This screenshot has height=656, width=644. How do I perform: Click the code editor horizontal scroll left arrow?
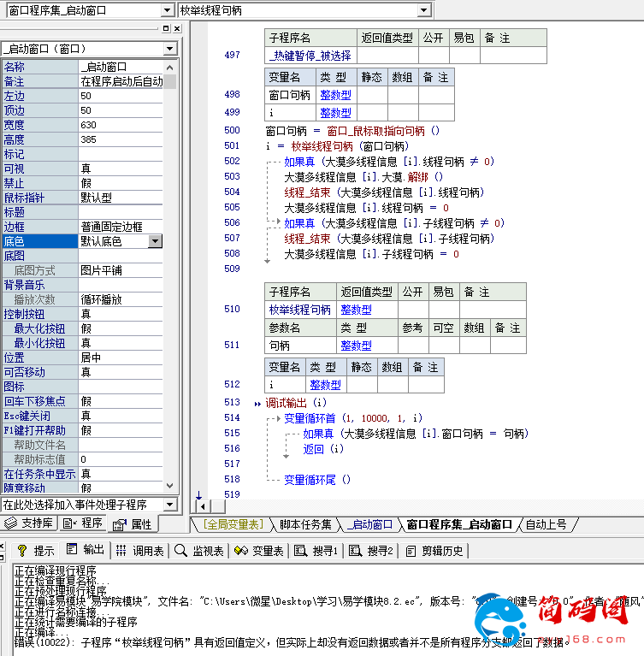[x=203, y=506]
